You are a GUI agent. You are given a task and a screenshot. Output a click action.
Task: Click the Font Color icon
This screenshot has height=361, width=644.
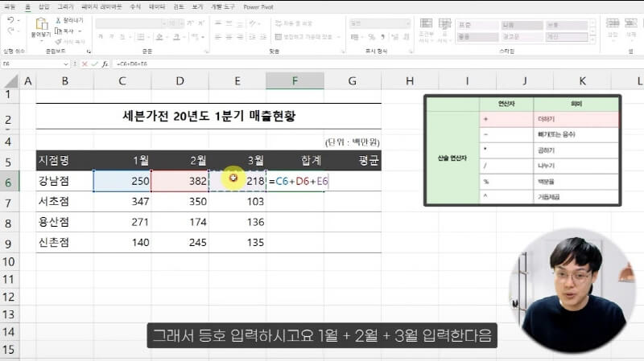176,37
